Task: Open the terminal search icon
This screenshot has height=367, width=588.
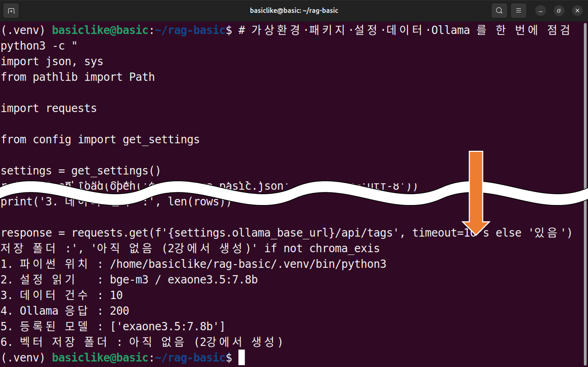Action: point(499,11)
